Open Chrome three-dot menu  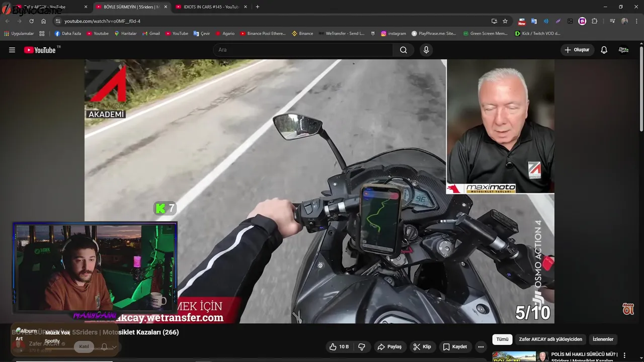click(637, 21)
